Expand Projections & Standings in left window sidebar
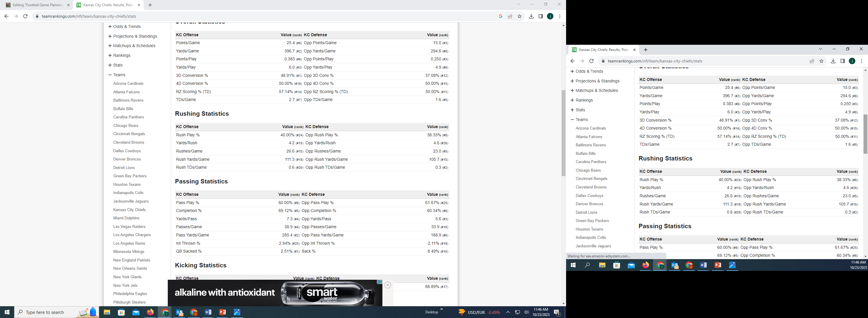Image resolution: width=868 pixels, height=318 pixels. coord(132,36)
